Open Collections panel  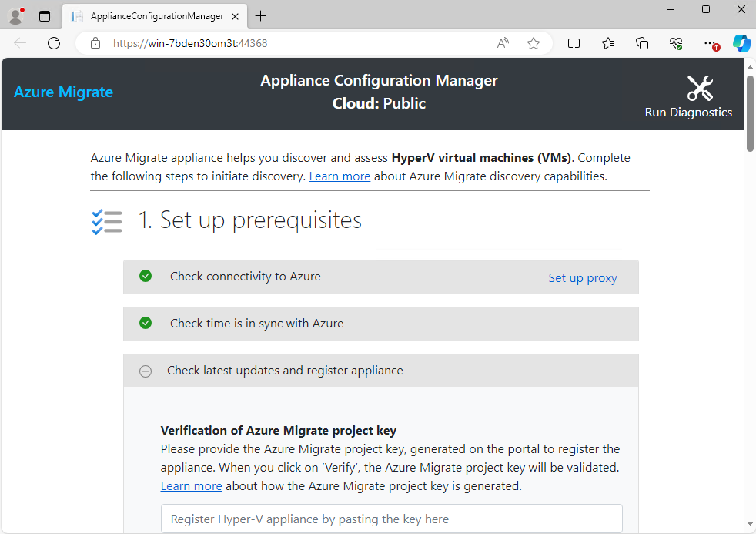click(642, 43)
